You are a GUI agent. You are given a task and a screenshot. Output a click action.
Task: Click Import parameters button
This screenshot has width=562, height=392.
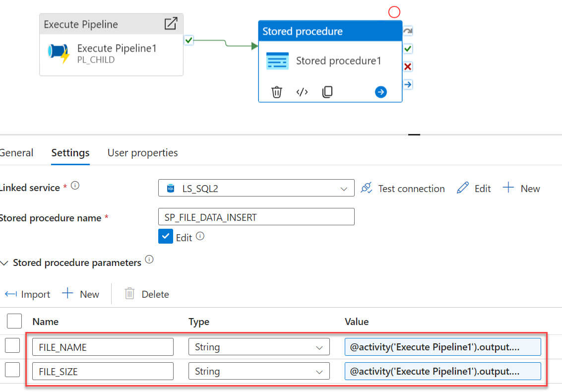[27, 294]
